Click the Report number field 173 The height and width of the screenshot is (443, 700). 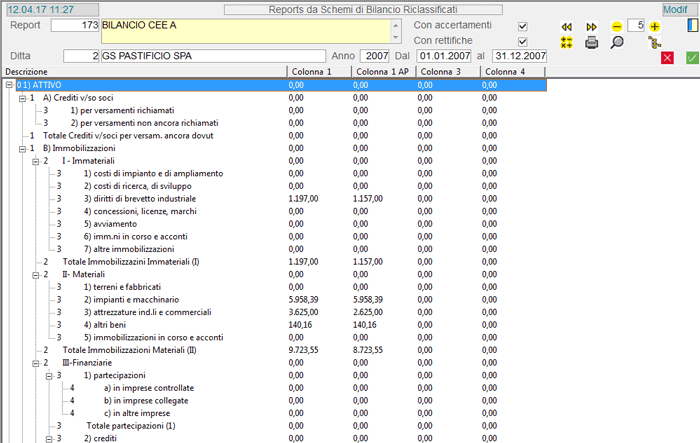click(75, 25)
